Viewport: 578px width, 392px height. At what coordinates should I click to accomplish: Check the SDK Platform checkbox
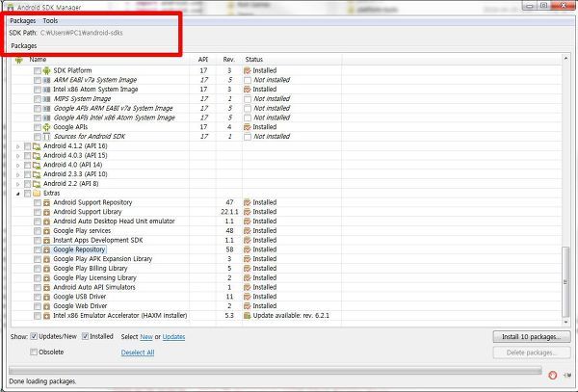(x=38, y=70)
